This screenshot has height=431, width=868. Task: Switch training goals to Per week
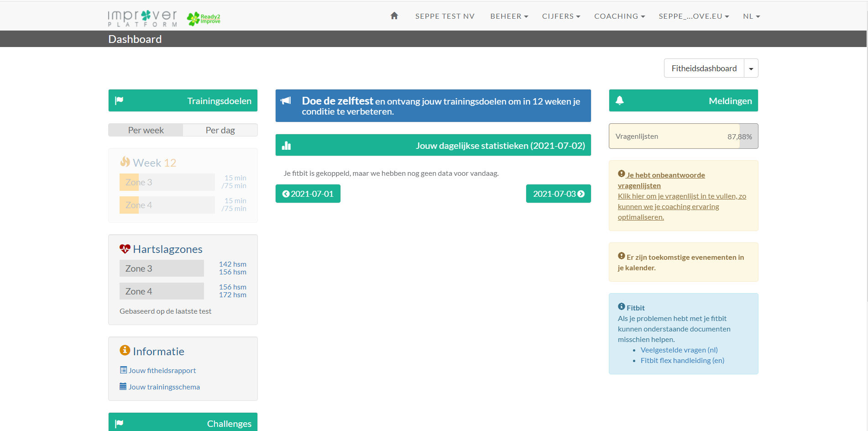coord(146,130)
